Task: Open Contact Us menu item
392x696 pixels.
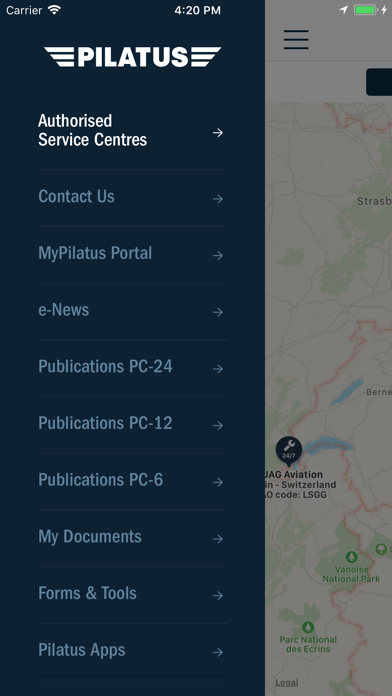Action: point(132,197)
